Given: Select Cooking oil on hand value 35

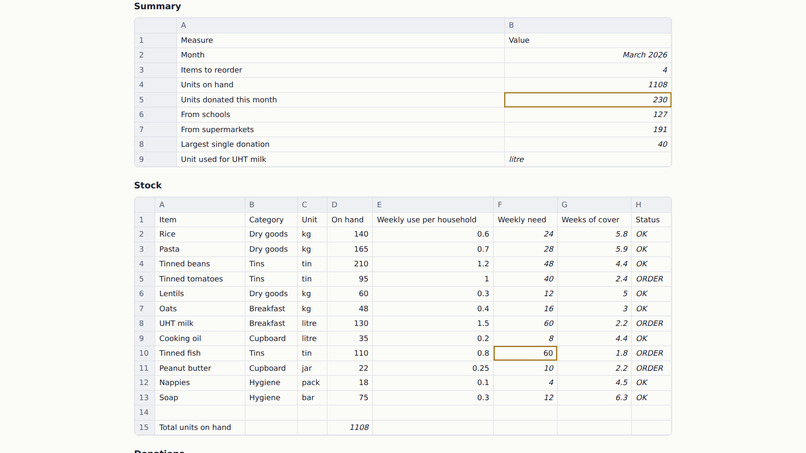Looking at the screenshot, I should click(350, 338).
